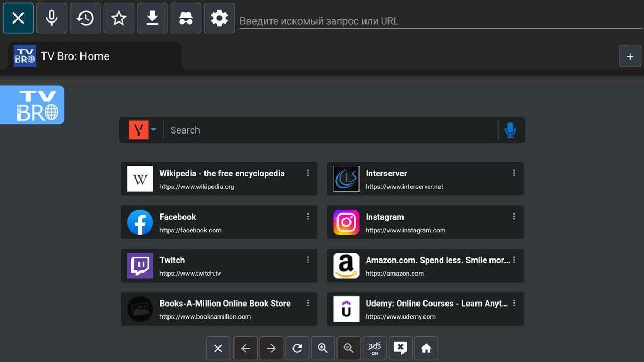The height and width of the screenshot is (362, 644).
Task: Open the Udemy Online Courses bookmark
Action: pyautogui.click(x=425, y=309)
